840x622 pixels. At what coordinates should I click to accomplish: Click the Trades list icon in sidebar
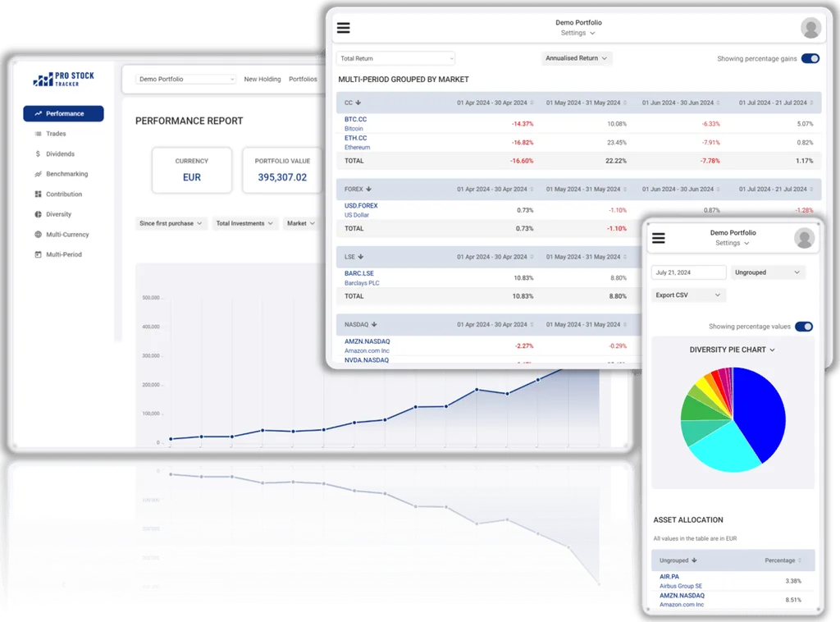(38, 134)
